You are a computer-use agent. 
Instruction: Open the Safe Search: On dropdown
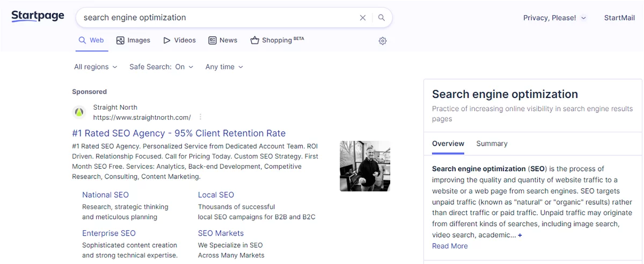tap(162, 67)
